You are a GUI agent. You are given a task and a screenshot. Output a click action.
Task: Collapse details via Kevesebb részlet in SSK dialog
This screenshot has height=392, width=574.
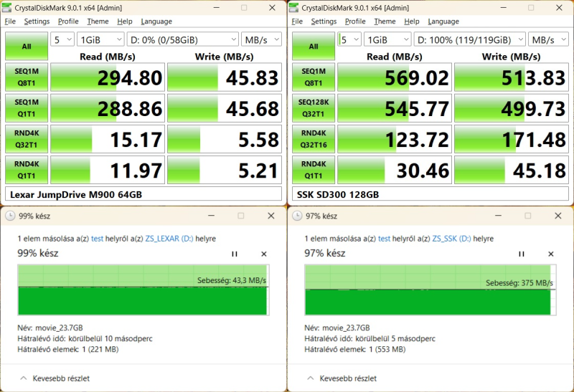click(x=342, y=378)
